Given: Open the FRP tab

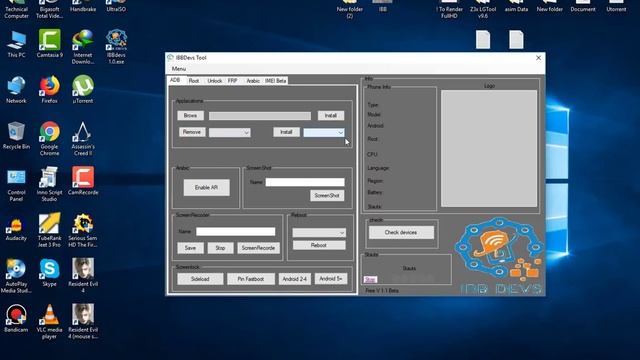Looking at the screenshot, I should pos(232,81).
